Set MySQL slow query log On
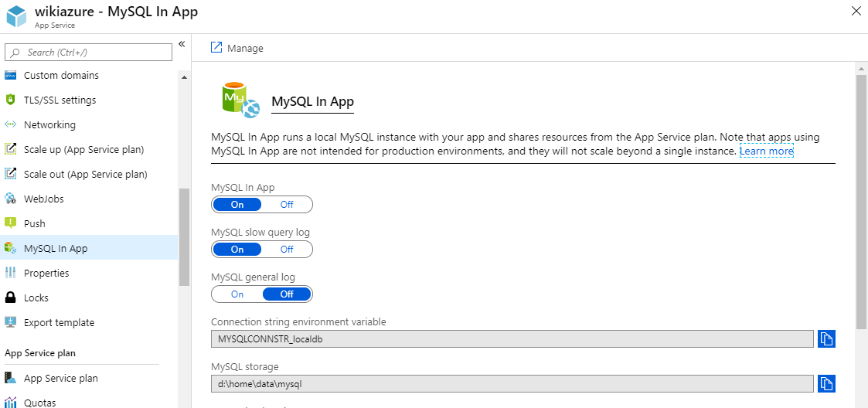 coord(237,249)
